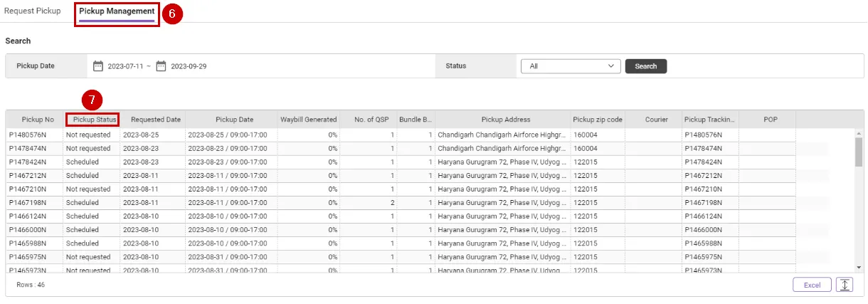Sort by Pickup No column header
Viewport: 868px width, 304px height.
coord(38,120)
